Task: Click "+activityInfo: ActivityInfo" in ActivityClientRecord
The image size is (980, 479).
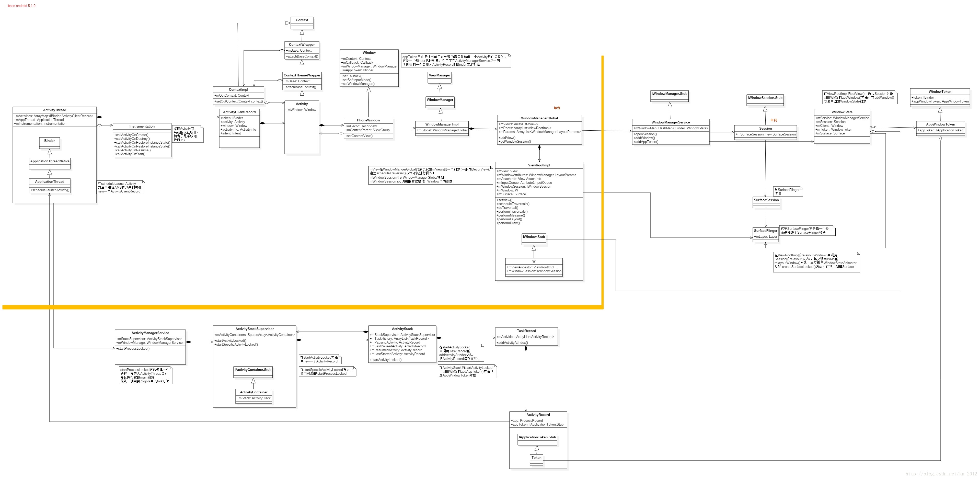Action: (x=238, y=130)
